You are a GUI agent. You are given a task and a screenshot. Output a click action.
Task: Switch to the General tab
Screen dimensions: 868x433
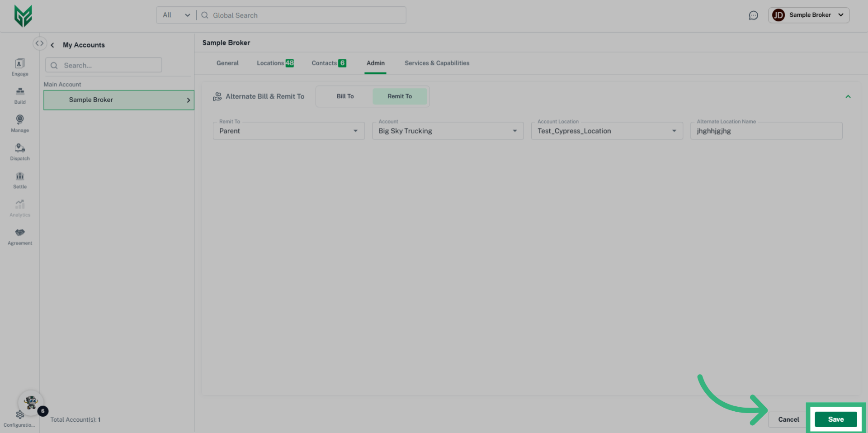tap(227, 63)
